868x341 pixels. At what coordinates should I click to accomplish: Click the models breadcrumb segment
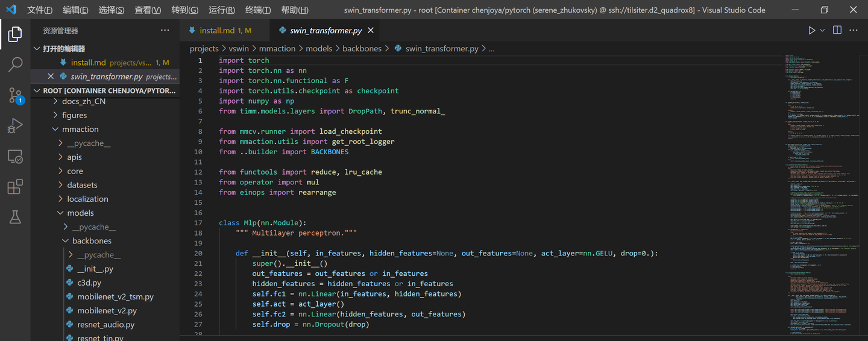click(x=319, y=49)
